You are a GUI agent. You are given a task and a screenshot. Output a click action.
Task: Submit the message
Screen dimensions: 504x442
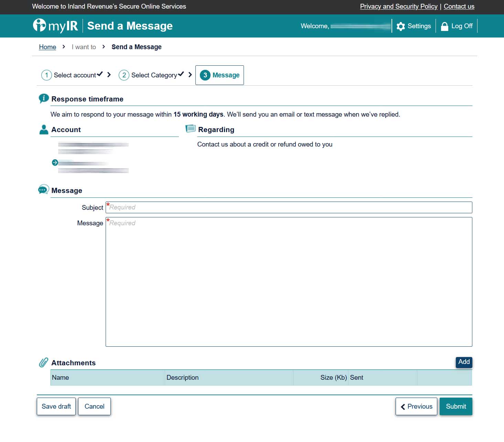tap(456, 407)
